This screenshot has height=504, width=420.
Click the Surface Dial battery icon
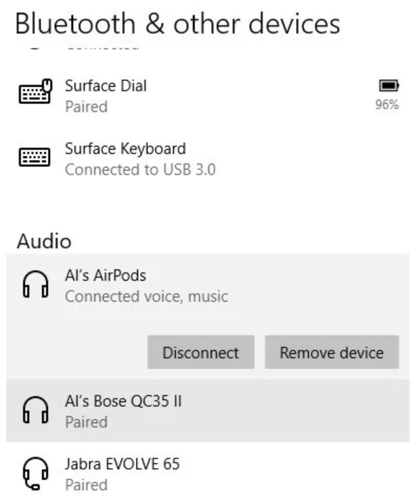[x=388, y=85]
